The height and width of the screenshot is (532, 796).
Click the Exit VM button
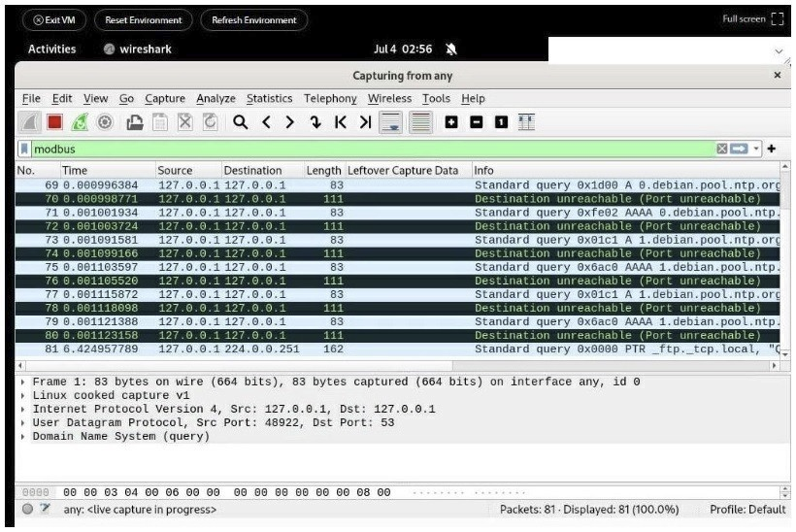click(x=53, y=19)
